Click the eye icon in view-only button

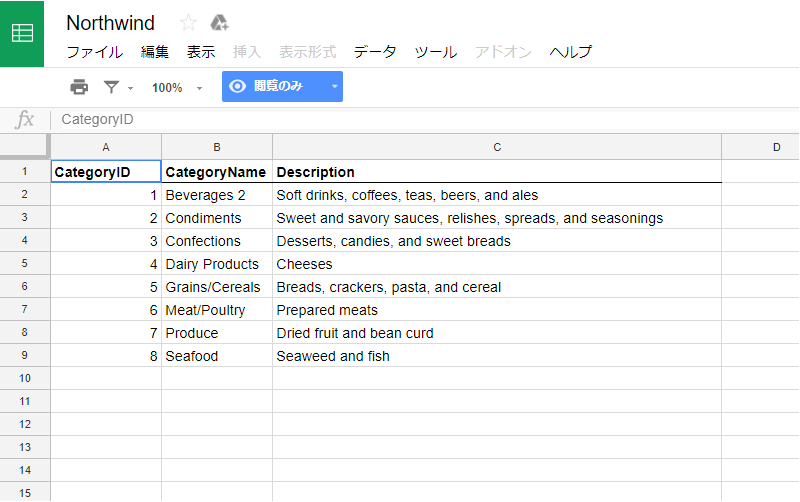tap(237, 87)
